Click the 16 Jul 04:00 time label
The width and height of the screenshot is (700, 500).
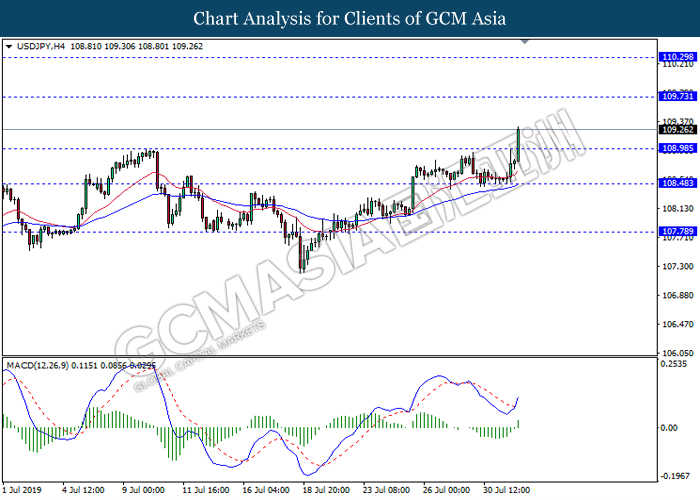(266, 490)
